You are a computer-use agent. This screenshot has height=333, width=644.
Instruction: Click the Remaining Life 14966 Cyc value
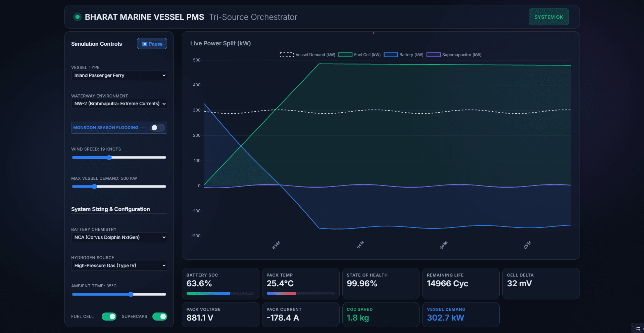[447, 284]
